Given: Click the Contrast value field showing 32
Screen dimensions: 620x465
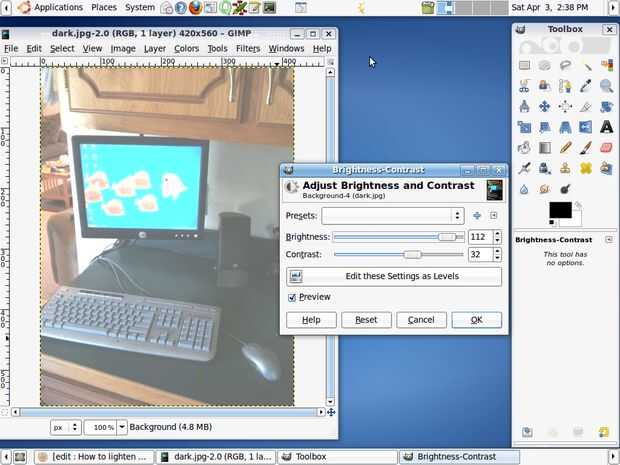Looking at the screenshot, I should pos(480,254).
